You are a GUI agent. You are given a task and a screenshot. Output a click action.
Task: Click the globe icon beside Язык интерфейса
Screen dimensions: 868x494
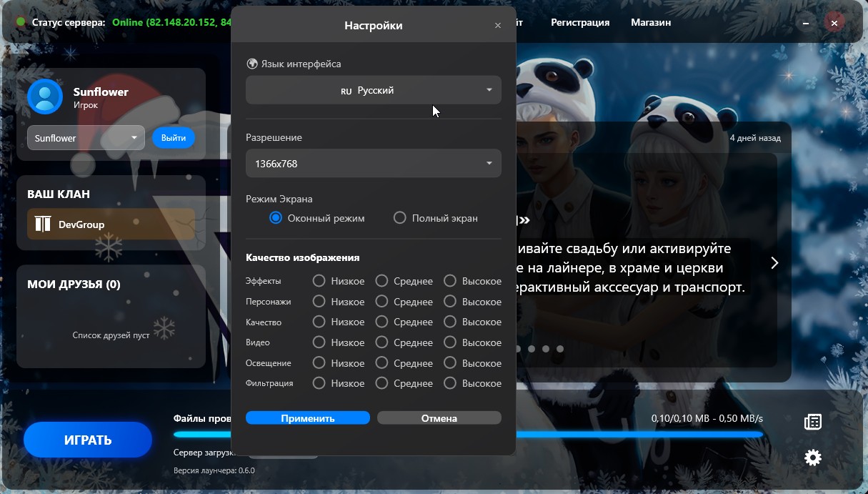pyautogui.click(x=252, y=64)
